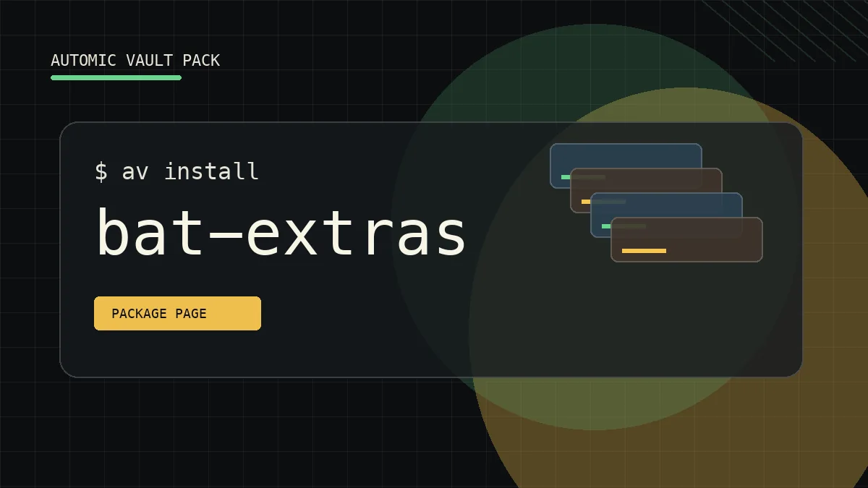Viewport: 868px width, 488px height.
Task: Click the 'bat-extras' package title
Action: pos(281,233)
